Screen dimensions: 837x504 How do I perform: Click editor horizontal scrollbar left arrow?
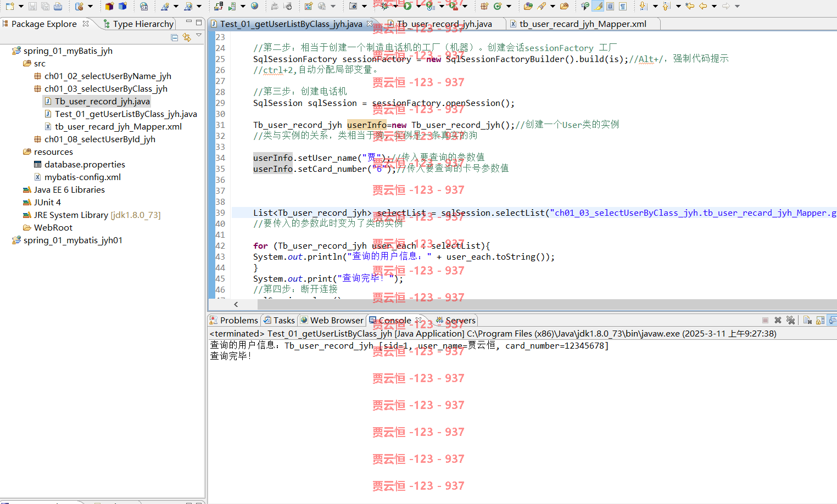coord(236,304)
